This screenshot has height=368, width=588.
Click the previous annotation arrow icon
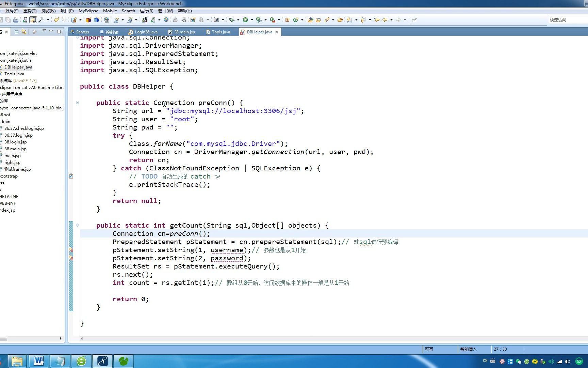(x=363, y=20)
